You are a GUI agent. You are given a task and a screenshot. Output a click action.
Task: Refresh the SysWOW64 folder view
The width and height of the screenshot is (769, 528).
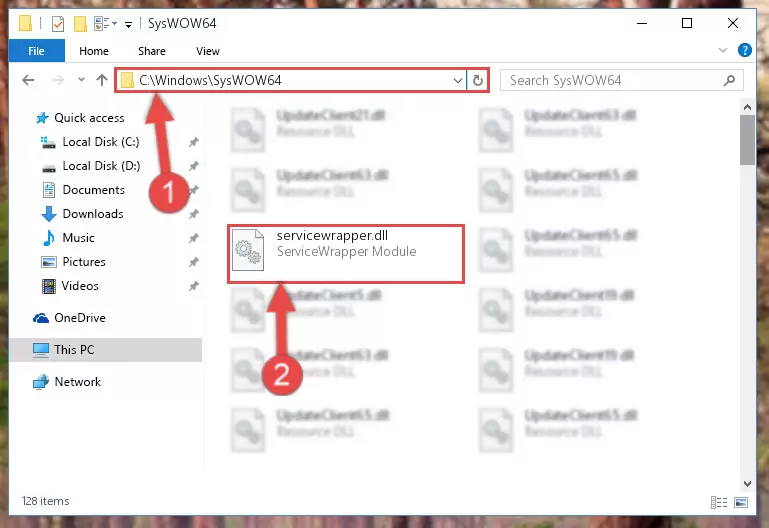(x=478, y=80)
